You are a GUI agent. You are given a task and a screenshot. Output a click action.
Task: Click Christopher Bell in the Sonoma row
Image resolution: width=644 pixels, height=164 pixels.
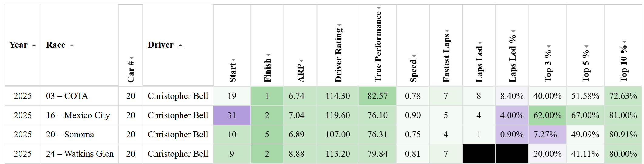pyautogui.click(x=178, y=135)
